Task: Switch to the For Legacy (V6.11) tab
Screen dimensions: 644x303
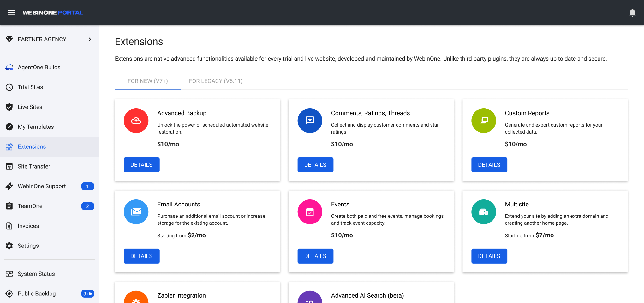Action: (x=216, y=81)
